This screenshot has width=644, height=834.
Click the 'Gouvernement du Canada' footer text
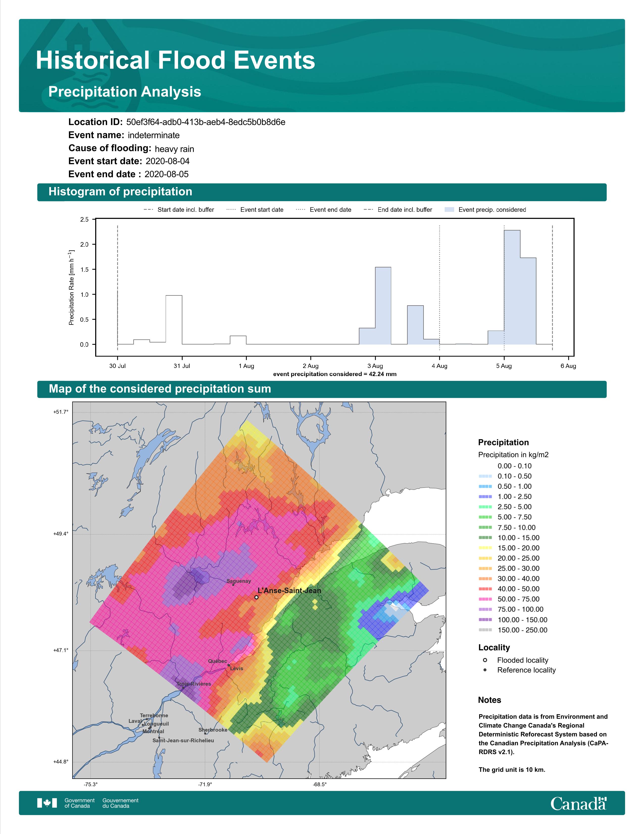tap(120, 803)
